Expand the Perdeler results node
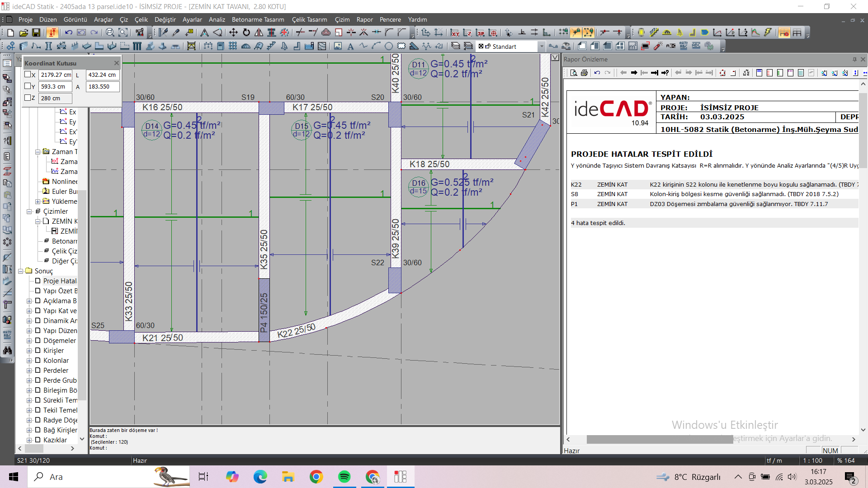 (29, 371)
